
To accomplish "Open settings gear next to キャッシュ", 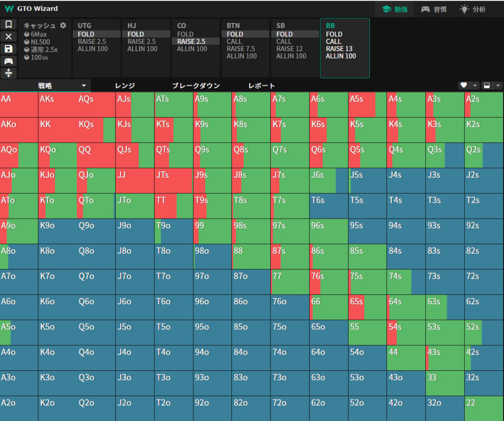I will coord(63,26).
